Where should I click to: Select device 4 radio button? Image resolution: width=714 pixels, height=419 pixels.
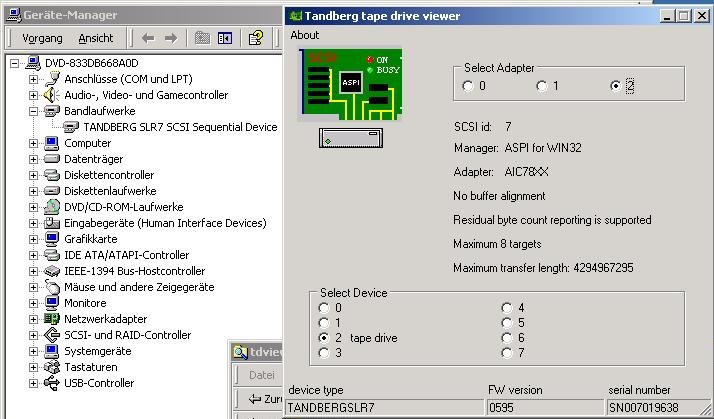[x=507, y=308]
